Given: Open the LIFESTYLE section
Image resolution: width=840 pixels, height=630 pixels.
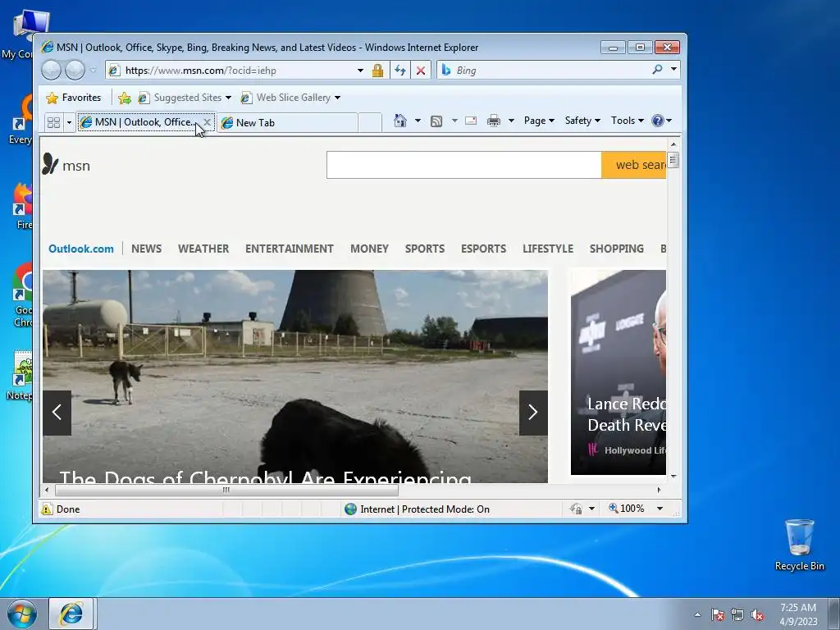Looking at the screenshot, I should [x=547, y=249].
